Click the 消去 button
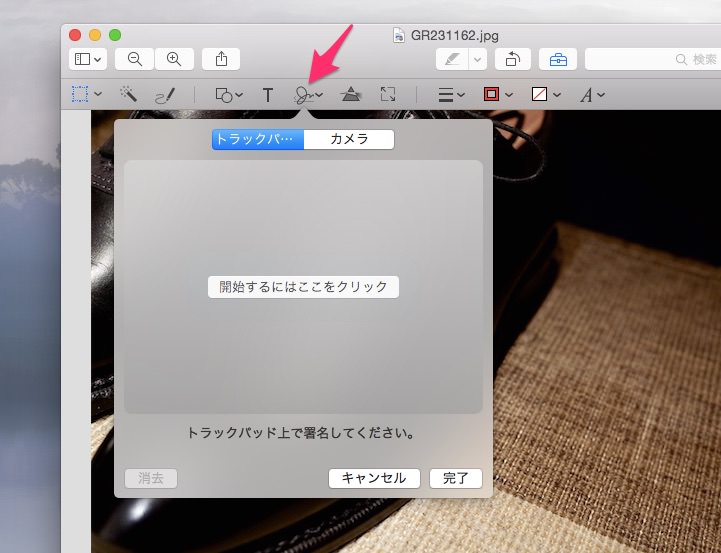Screen dimensions: 721x553 coord(151,478)
